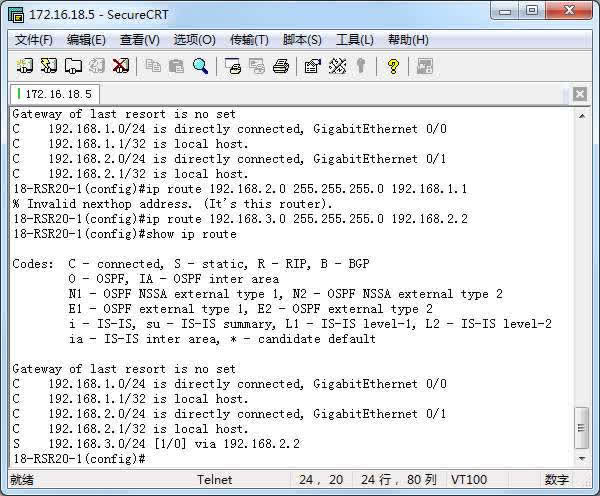This screenshot has width=600, height=496.
Task: Click the Connect toolbar icon
Action: point(26,66)
